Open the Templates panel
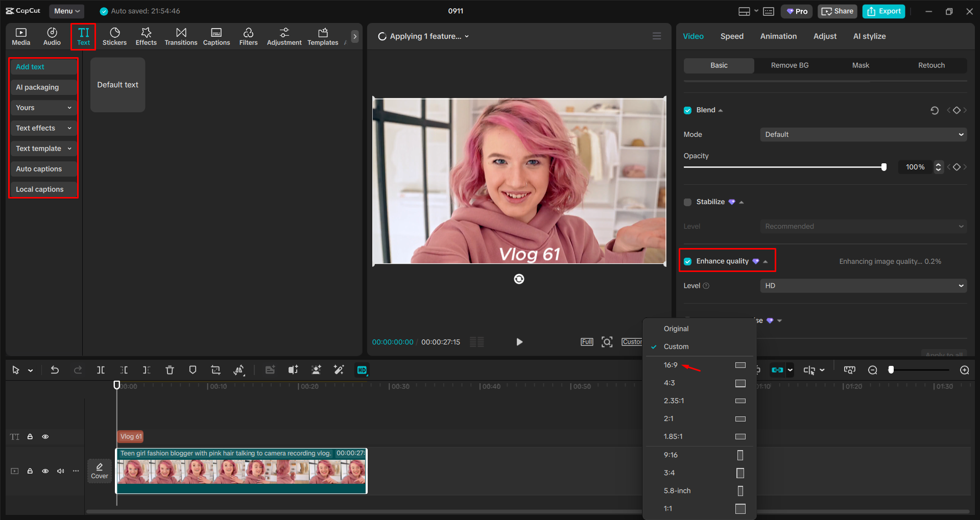Viewport: 980px width, 520px height. coord(322,36)
